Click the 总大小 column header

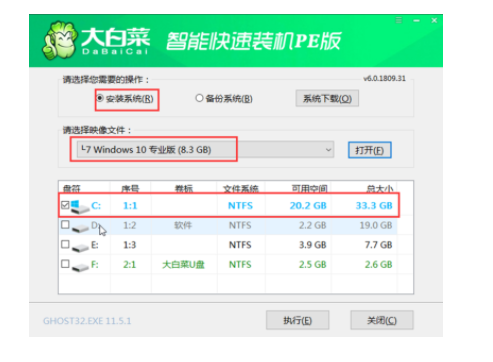pyautogui.click(x=380, y=189)
